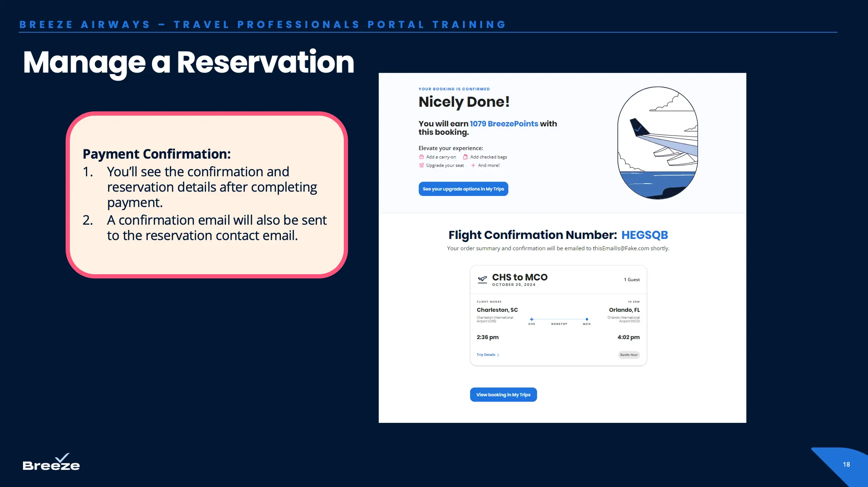Click the 'Add checked bags' text
Viewport: 868px width, 487px height.
coord(488,157)
